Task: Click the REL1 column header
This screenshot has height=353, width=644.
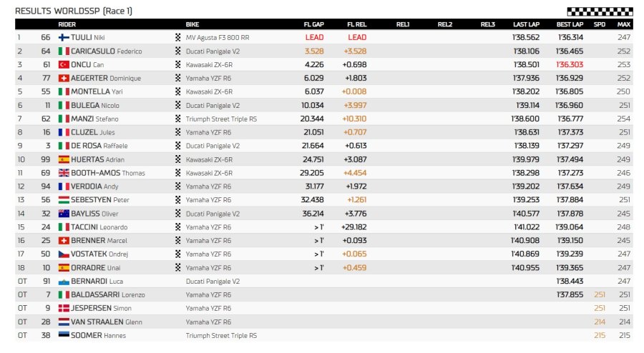Action: [x=403, y=24]
